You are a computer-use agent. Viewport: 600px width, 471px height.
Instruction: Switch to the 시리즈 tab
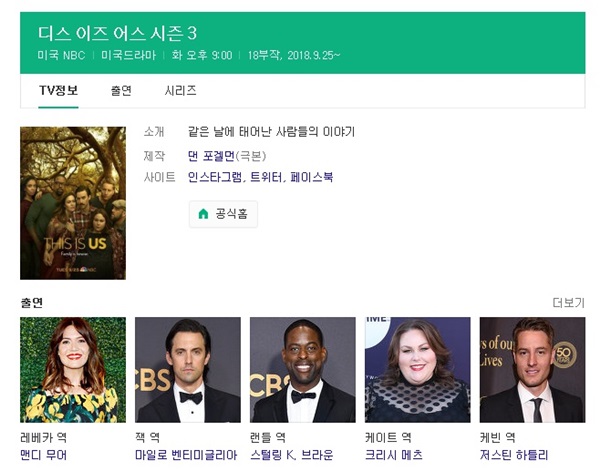pyautogui.click(x=180, y=91)
